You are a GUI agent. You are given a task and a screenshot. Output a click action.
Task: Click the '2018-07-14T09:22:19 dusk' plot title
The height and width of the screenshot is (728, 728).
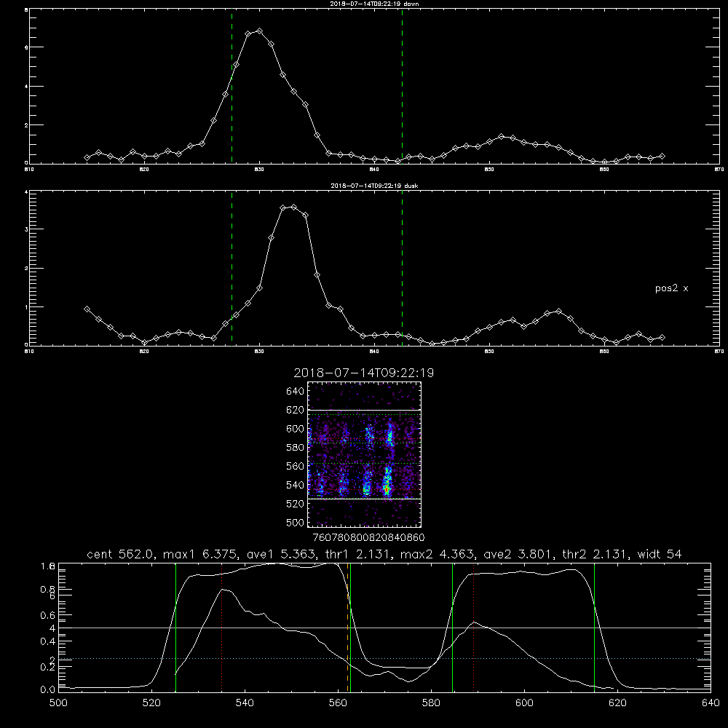point(374,186)
